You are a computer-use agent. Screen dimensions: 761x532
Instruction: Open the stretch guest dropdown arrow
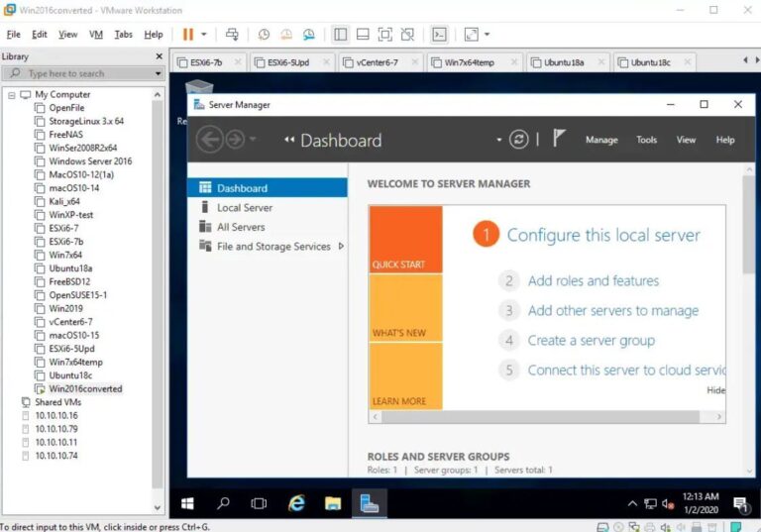487,34
